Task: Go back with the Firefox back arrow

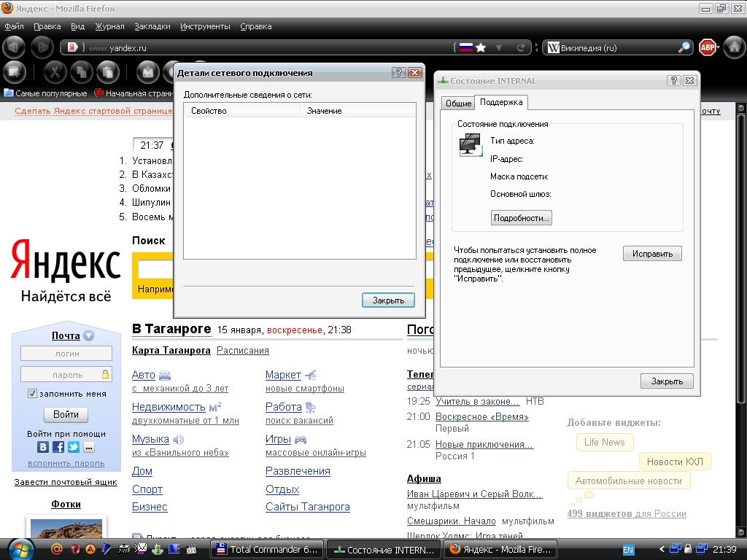Action: [14, 47]
